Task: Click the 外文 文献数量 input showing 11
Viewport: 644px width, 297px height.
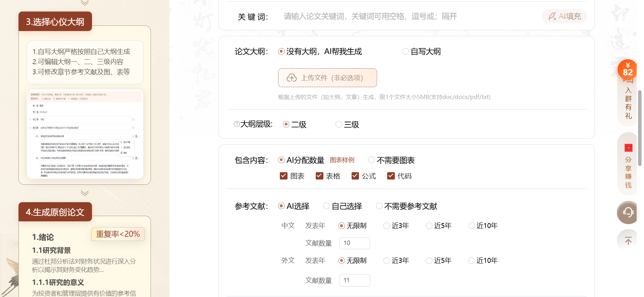Action: (x=354, y=280)
